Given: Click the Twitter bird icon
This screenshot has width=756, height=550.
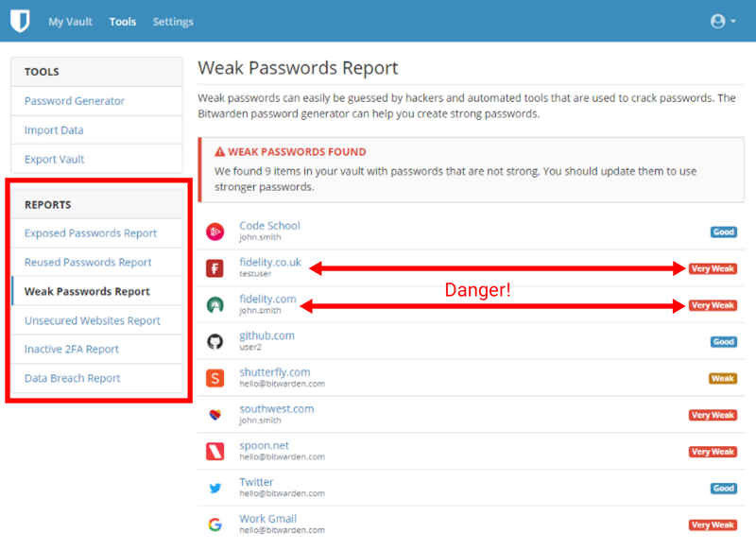Looking at the screenshot, I should click(x=215, y=489).
